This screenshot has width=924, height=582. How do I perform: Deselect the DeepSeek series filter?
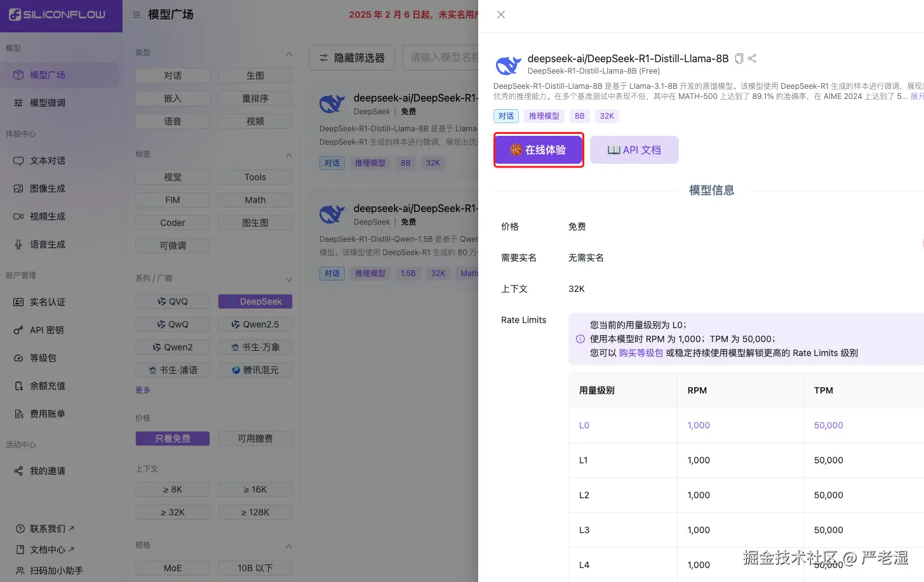255,301
